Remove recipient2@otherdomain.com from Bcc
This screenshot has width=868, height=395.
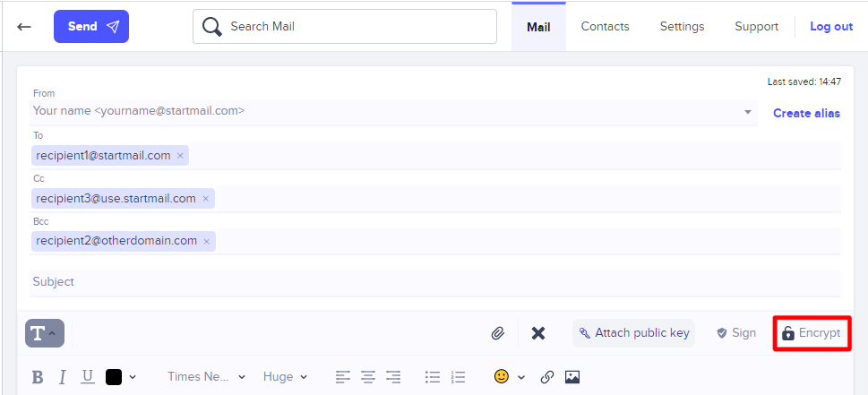207,242
